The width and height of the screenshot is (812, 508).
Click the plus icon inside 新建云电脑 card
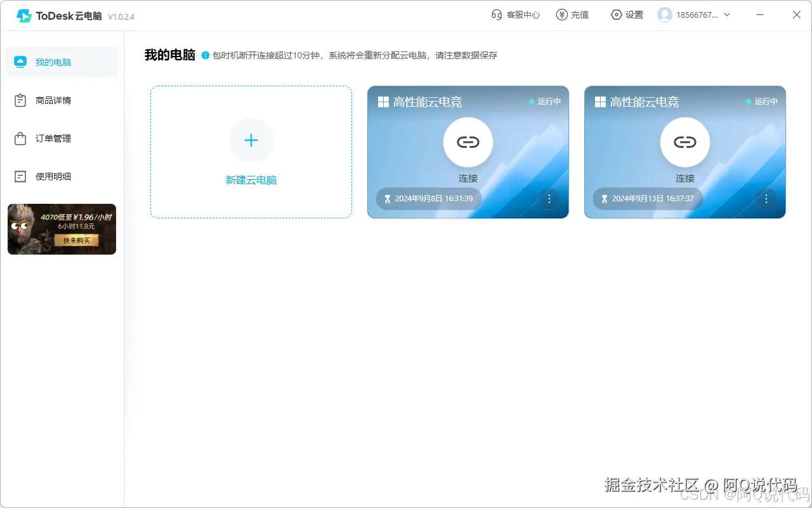[x=251, y=140]
